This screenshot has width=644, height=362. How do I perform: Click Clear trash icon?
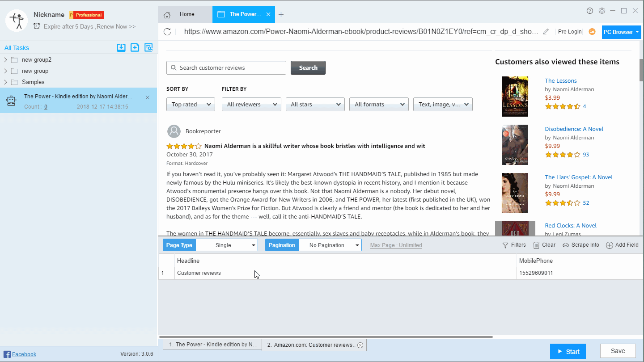536,245
